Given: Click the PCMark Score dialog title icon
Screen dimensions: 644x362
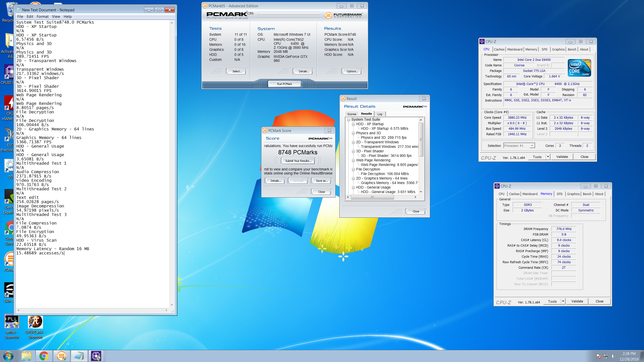Looking at the screenshot, I should [265, 130].
